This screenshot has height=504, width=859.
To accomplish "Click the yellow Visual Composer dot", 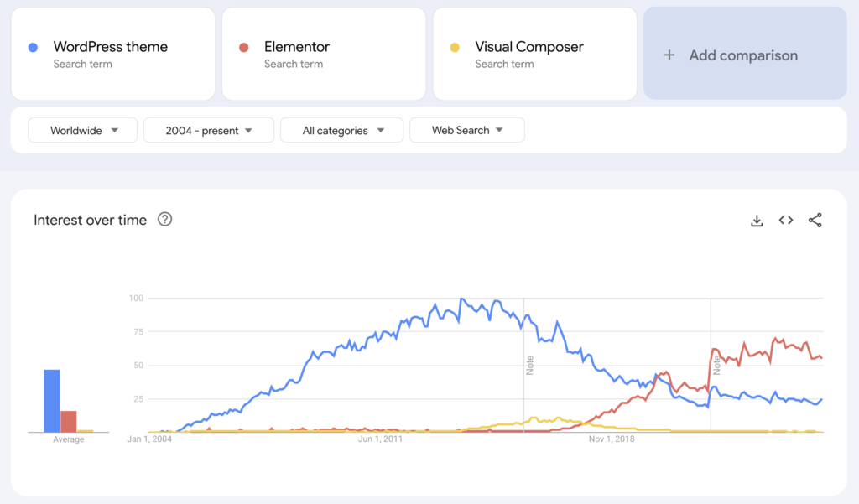I will (x=455, y=47).
